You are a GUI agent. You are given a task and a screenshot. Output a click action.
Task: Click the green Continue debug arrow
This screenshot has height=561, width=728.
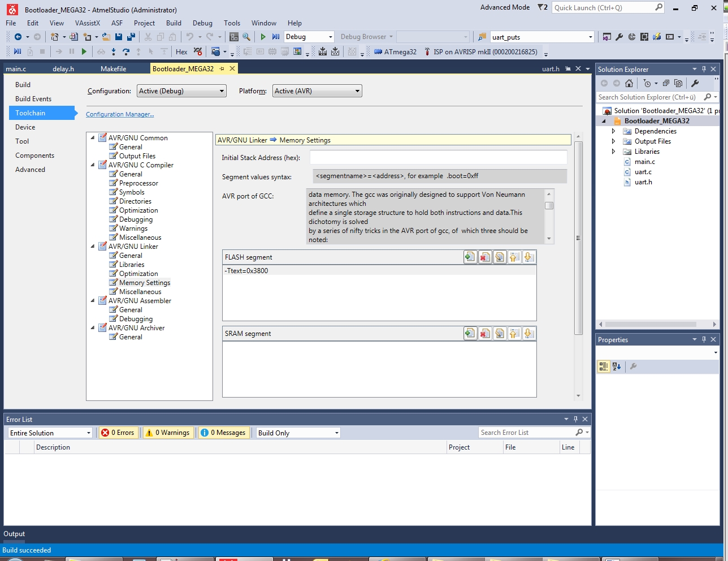click(x=84, y=51)
